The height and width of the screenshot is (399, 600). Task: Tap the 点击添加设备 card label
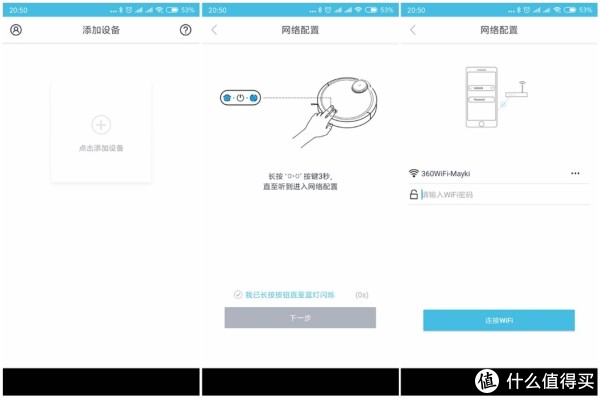pyautogui.click(x=101, y=148)
